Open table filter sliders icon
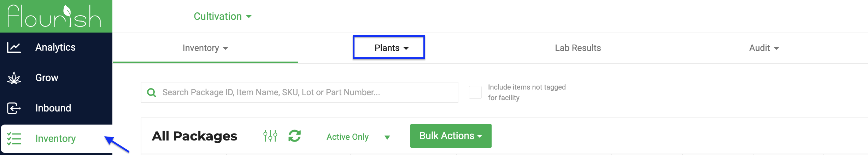The image size is (868, 155). [270, 136]
